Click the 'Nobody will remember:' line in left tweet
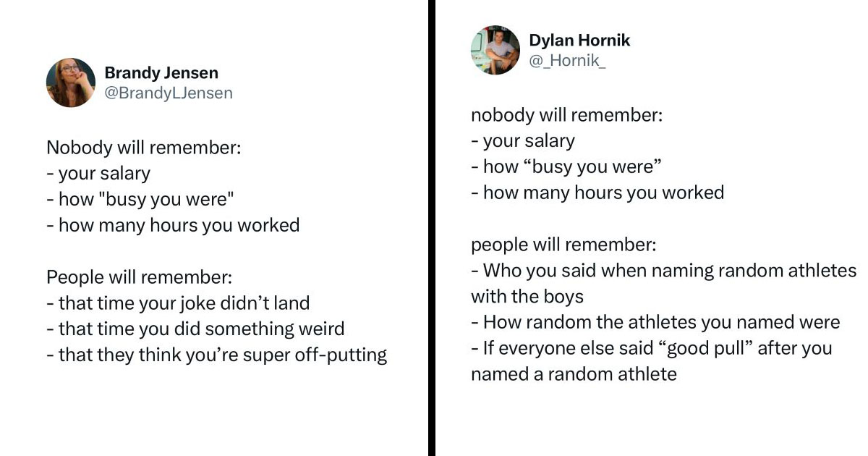The image size is (868, 456). click(143, 148)
